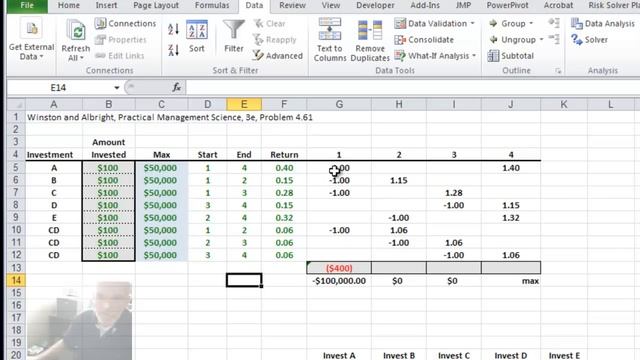This screenshot has height=360, width=640.
Task: Launch the Solver add-in
Action: (x=590, y=40)
